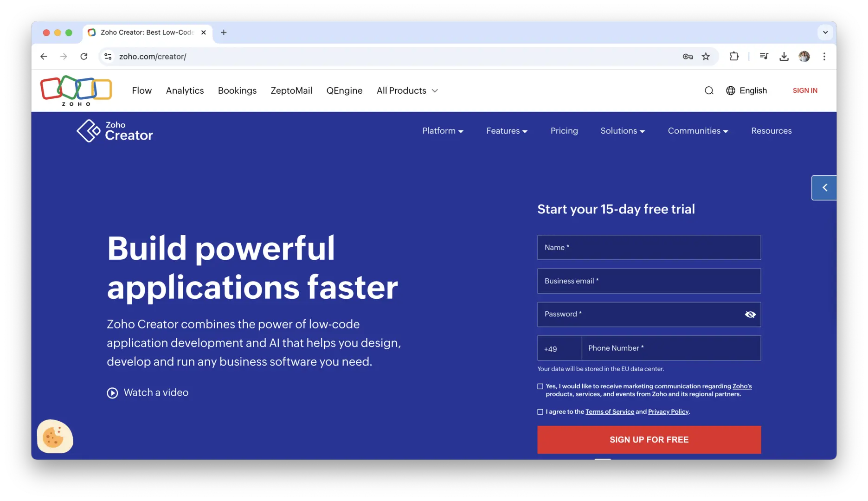Open ZeptoMail in the top navigation
This screenshot has height=501, width=868.
[x=291, y=90]
